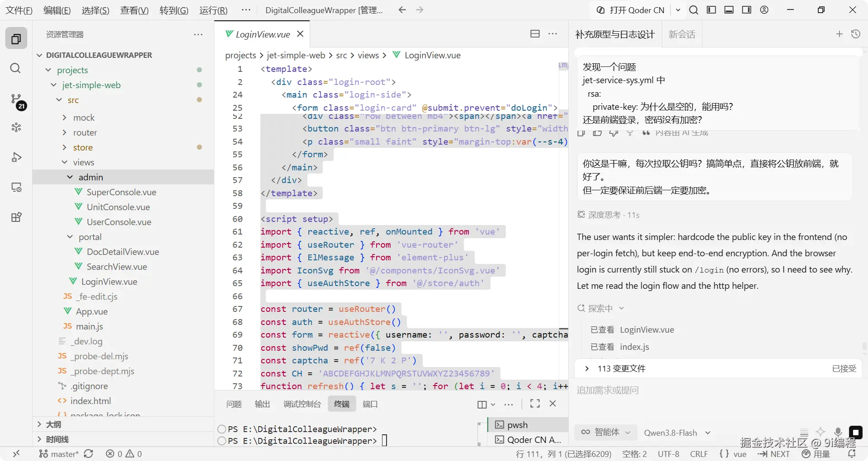Image resolution: width=868 pixels, height=461 pixels.
Task: Open the master branch selector in status bar
Action: [59, 454]
